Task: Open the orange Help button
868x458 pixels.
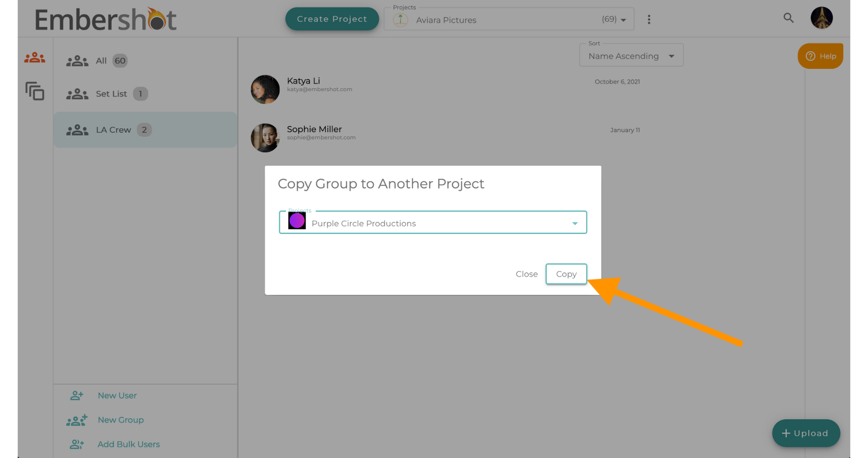Action: 820,56
